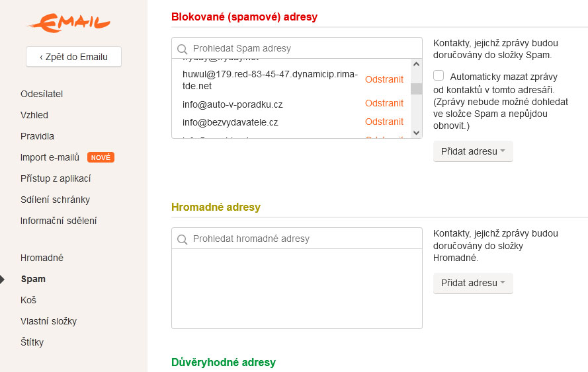Select Import e-mailů in the sidebar
588x372 pixels.
[x=50, y=157]
